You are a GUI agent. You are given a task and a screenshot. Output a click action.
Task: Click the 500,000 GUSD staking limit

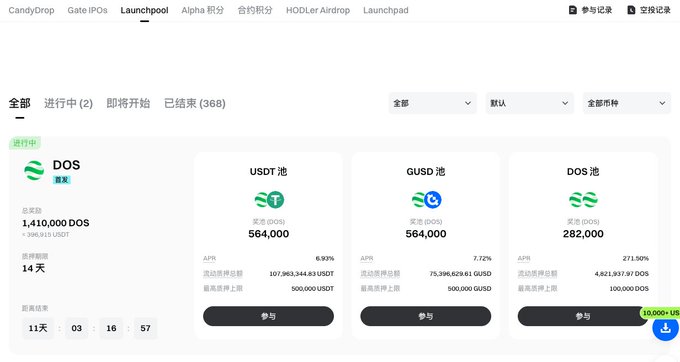point(470,288)
